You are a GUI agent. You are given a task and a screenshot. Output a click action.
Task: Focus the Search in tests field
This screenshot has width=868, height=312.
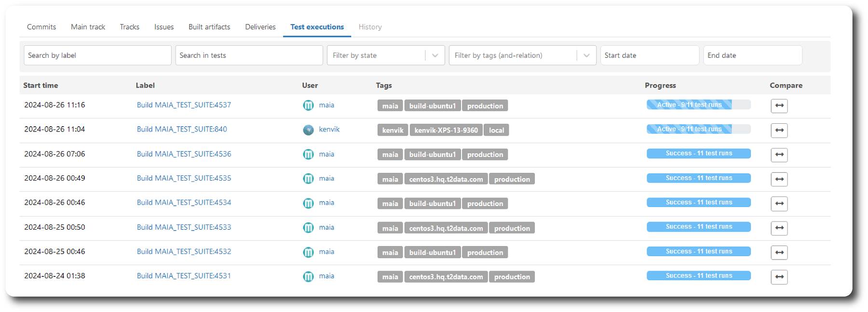(x=249, y=55)
